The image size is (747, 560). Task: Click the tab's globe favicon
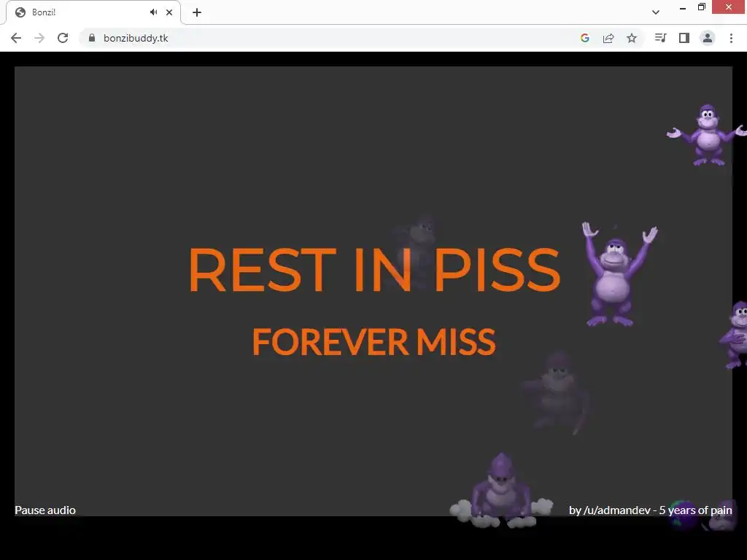click(20, 12)
